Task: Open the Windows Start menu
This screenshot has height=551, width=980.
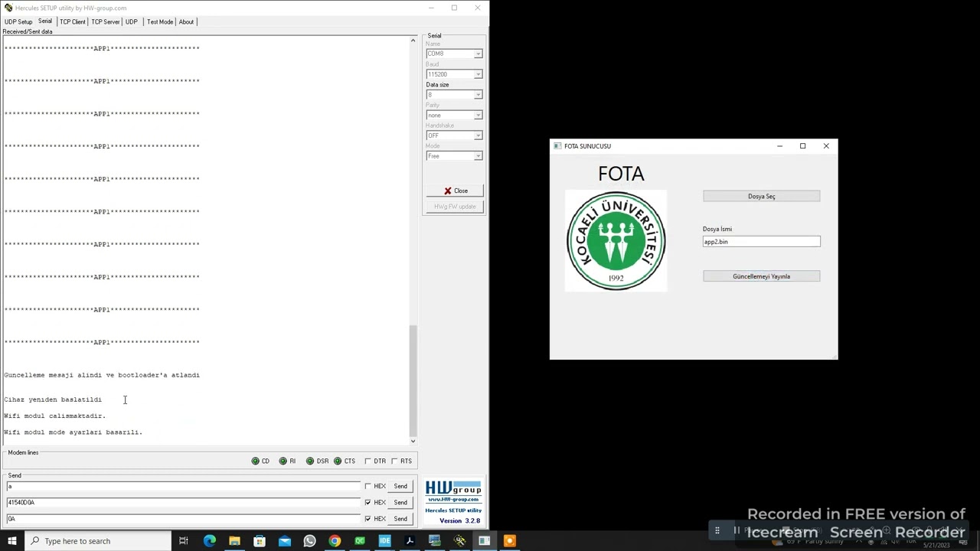Action: tap(11, 541)
